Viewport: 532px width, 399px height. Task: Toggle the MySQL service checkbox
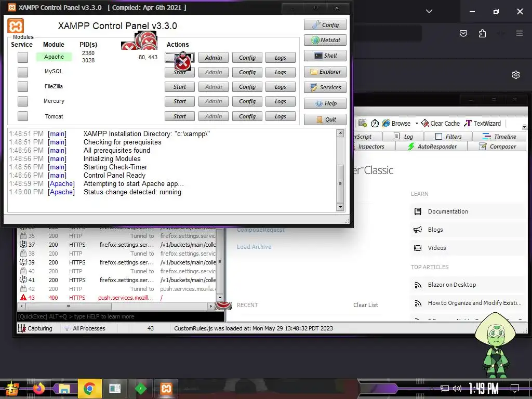click(23, 72)
